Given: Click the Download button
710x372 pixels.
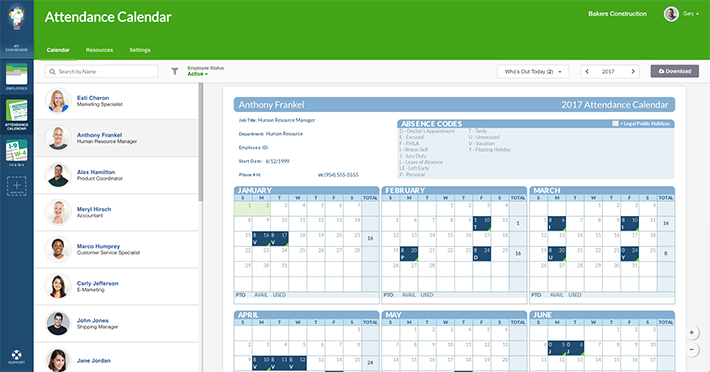Looking at the screenshot, I should [x=675, y=71].
